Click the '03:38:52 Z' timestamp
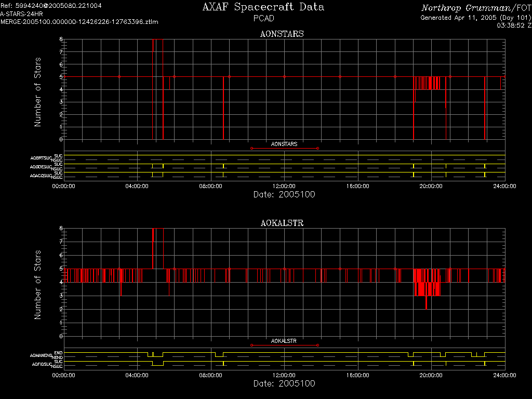The width and height of the screenshot is (532, 399). tap(514, 25)
